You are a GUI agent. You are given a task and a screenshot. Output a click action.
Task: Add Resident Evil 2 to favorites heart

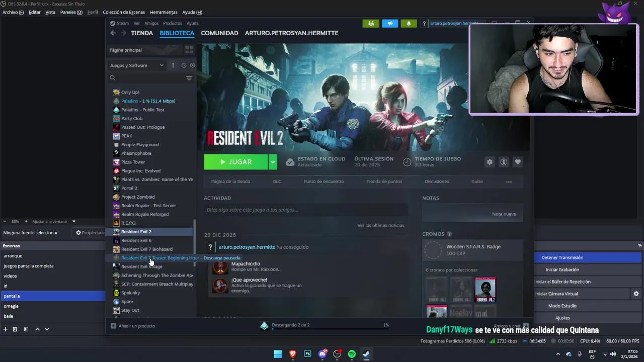[518, 162]
